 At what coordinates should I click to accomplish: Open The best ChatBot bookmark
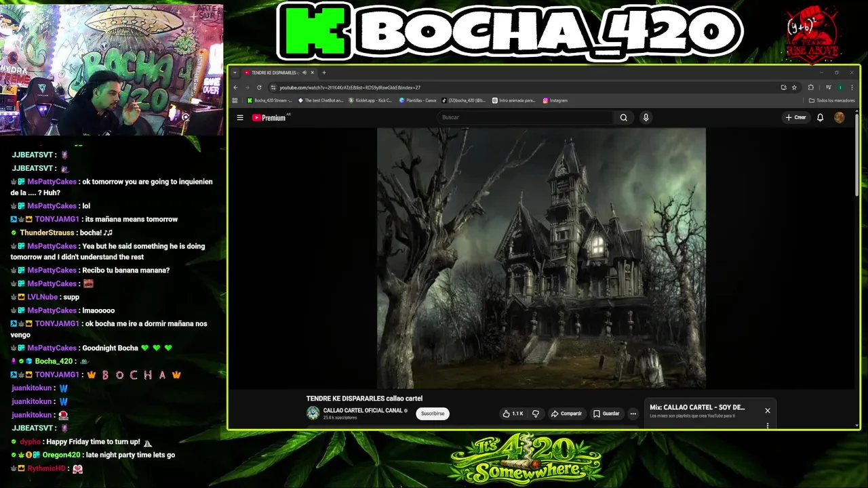coord(319,100)
